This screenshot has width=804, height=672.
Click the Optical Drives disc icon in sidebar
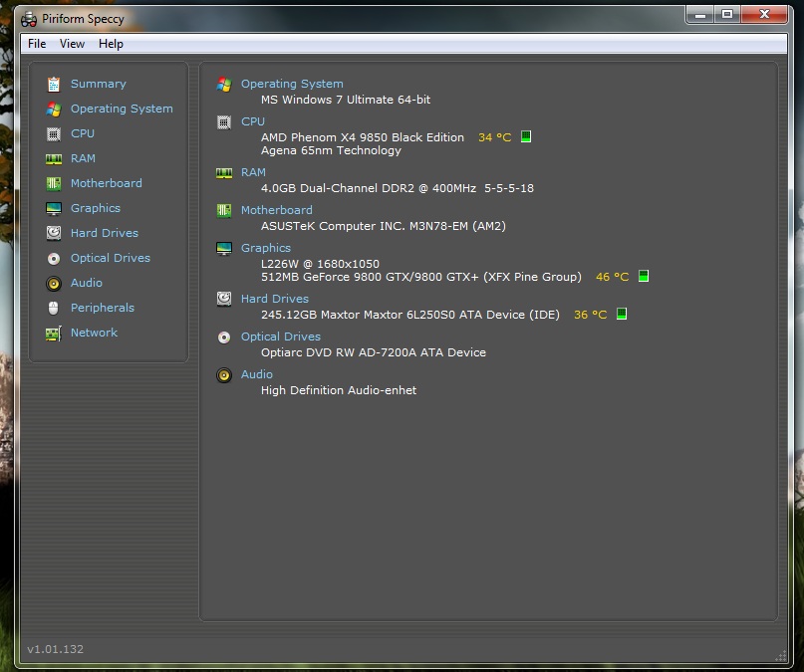click(54, 259)
